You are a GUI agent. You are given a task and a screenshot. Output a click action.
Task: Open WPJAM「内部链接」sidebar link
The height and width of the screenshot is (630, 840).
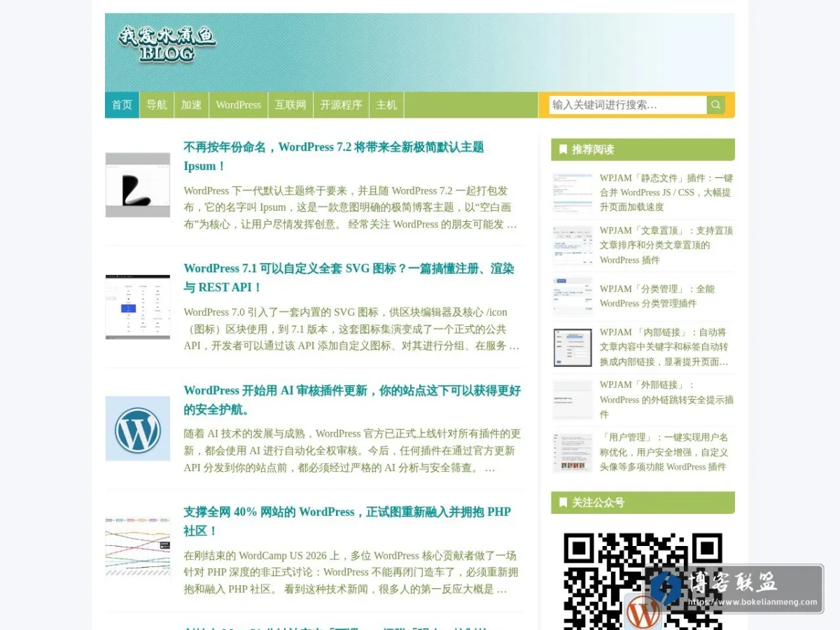point(664,347)
